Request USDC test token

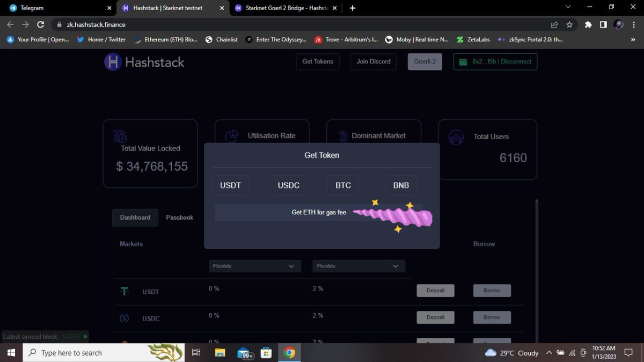tap(289, 185)
